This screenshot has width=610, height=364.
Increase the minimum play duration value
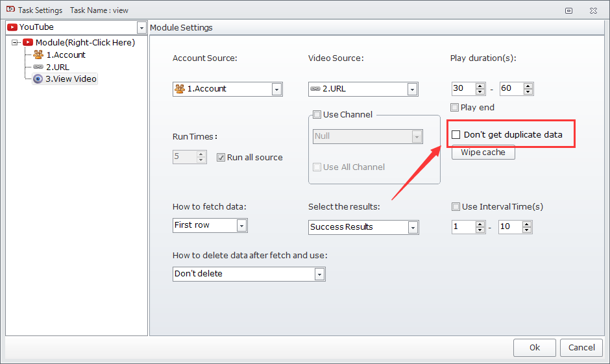[x=480, y=86]
